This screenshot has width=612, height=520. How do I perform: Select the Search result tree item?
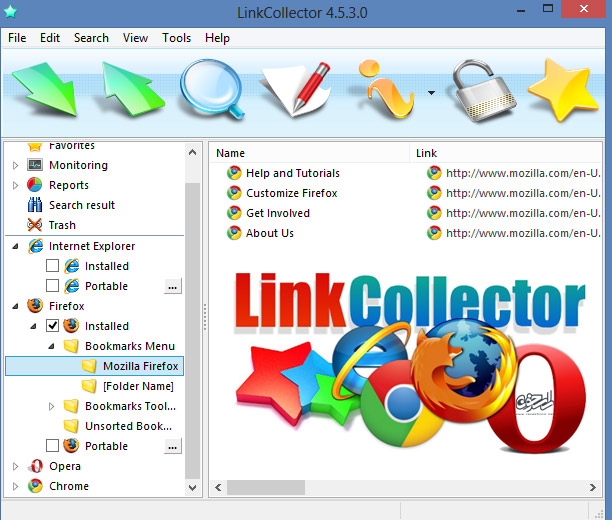[x=82, y=205]
